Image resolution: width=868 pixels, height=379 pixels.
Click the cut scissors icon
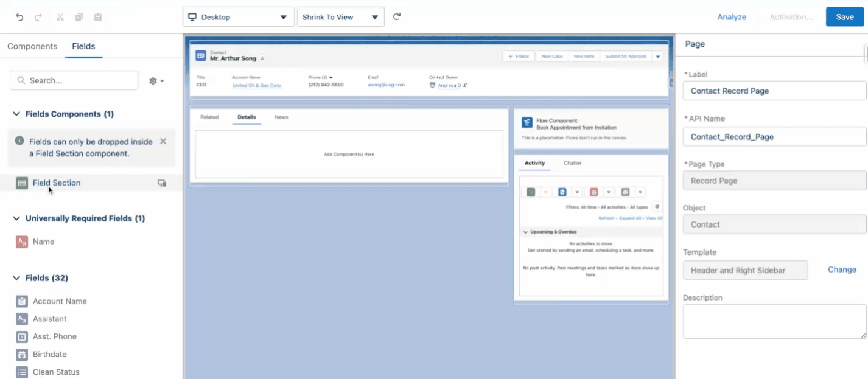coord(60,17)
